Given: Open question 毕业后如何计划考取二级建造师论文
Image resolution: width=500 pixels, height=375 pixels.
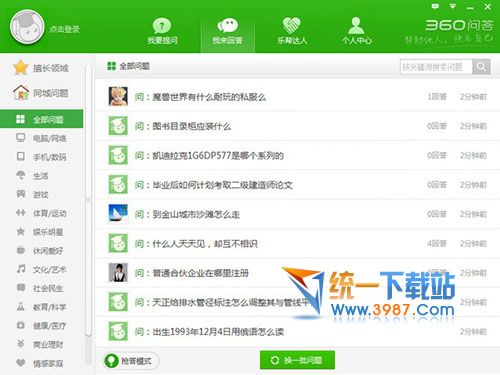Looking at the screenshot, I should 222,185.
